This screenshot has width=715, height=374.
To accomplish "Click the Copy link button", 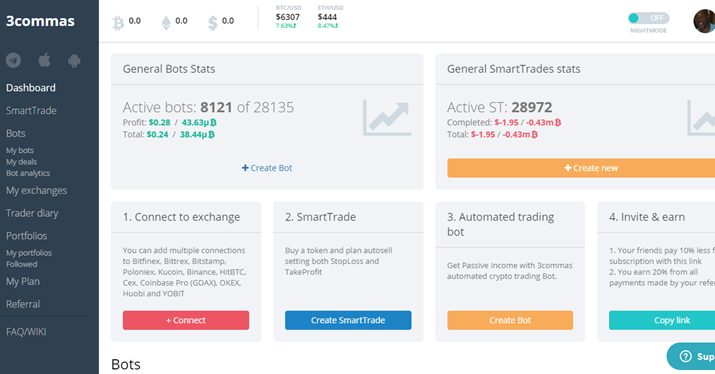I will pos(662,320).
